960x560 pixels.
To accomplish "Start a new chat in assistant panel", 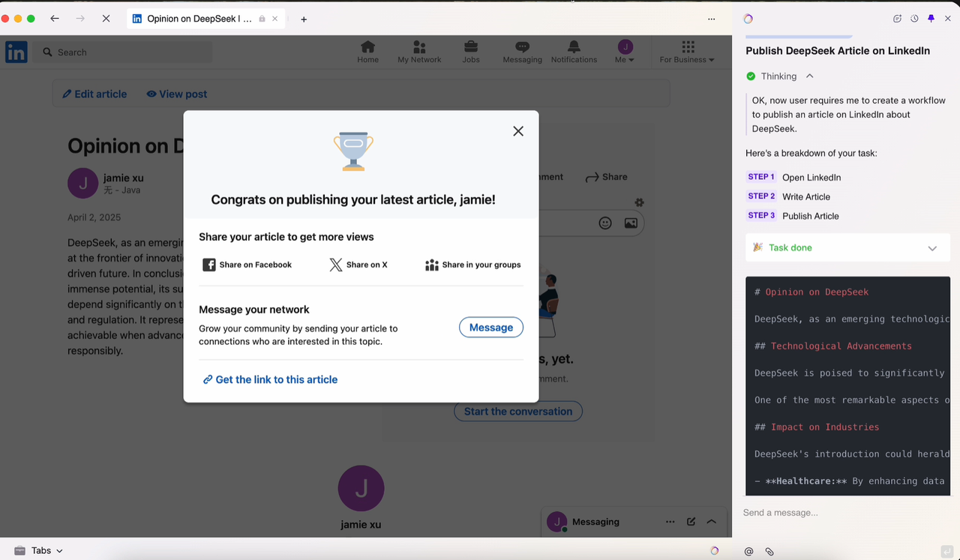I will [897, 19].
